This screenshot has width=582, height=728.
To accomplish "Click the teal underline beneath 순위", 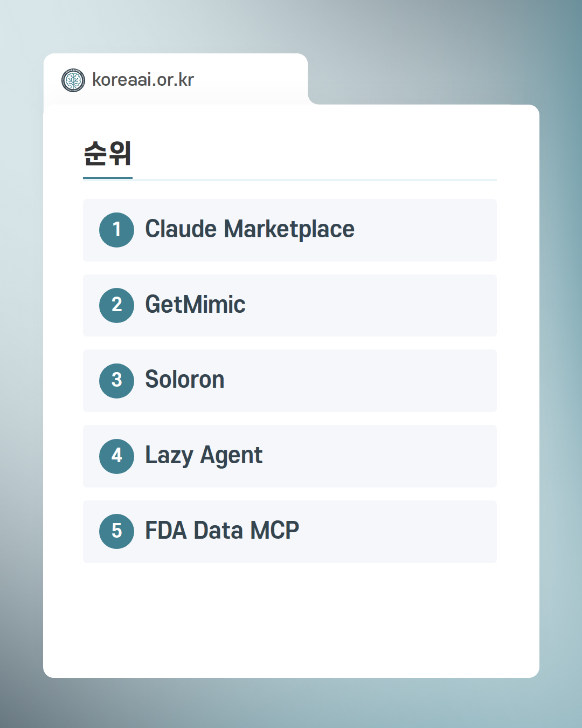I will (x=108, y=177).
